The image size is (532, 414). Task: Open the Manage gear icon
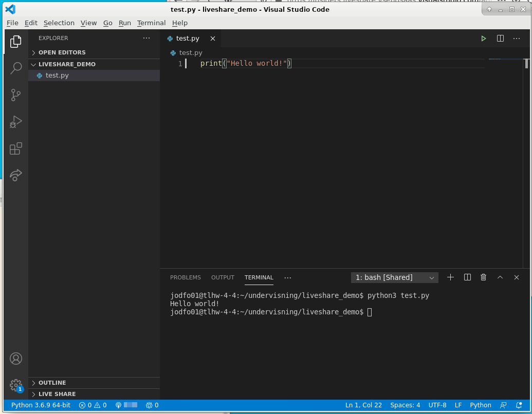click(15, 385)
